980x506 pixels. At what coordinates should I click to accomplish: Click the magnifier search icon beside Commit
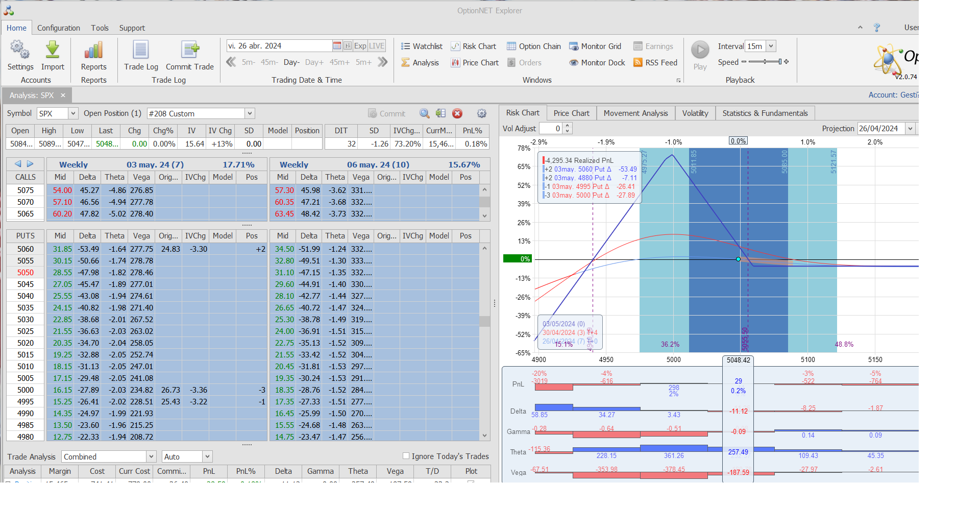(x=424, y=113)
